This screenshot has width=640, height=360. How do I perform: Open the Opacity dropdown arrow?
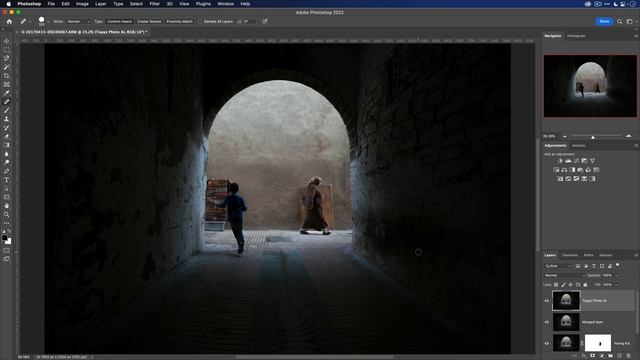coord(616,276)
